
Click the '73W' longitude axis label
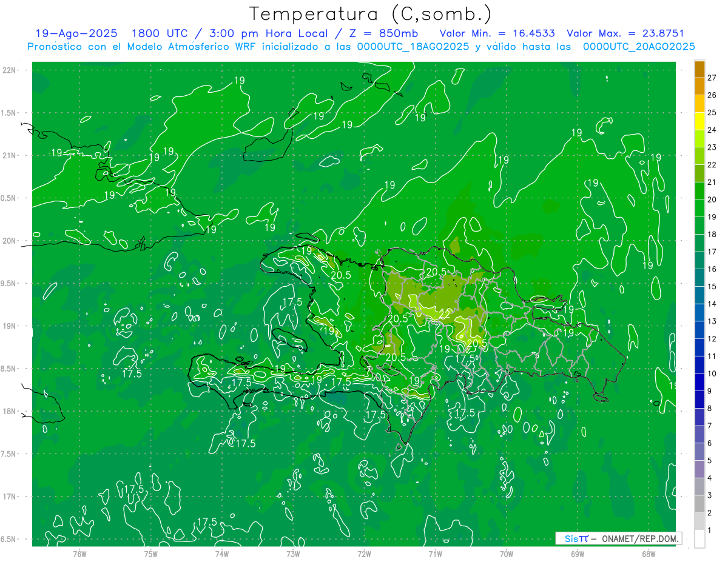pos(293,554)
